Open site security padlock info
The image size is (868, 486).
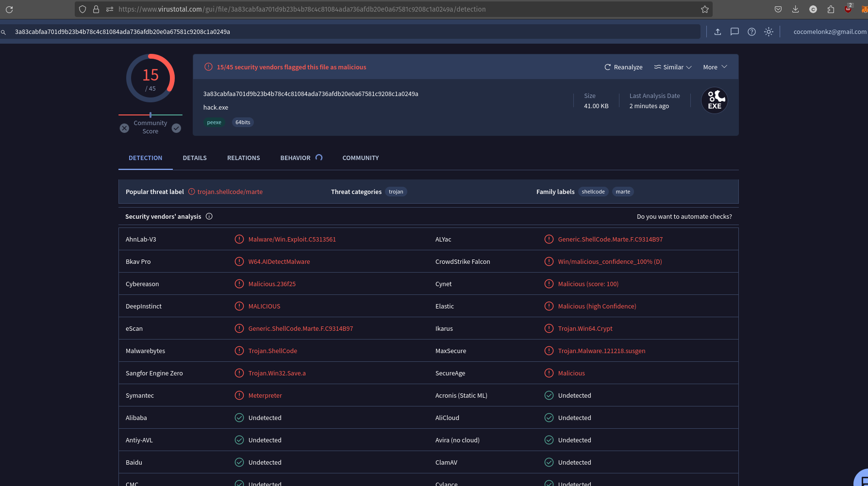tap(96, 9)
